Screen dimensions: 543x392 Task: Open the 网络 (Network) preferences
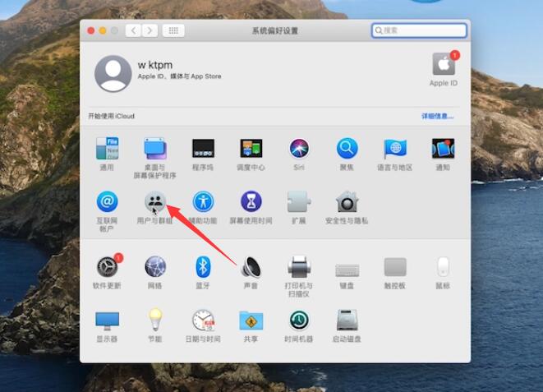click(155, 266)
